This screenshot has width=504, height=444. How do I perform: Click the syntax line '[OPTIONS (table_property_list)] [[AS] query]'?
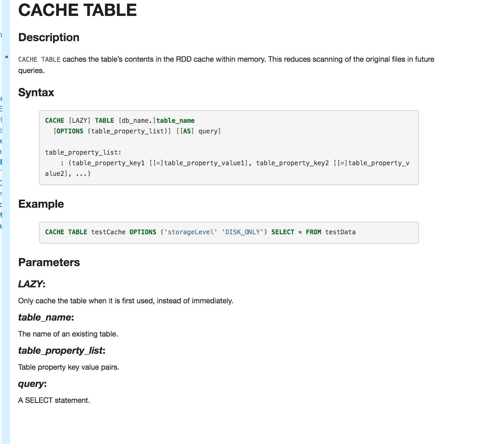[137, 131]
